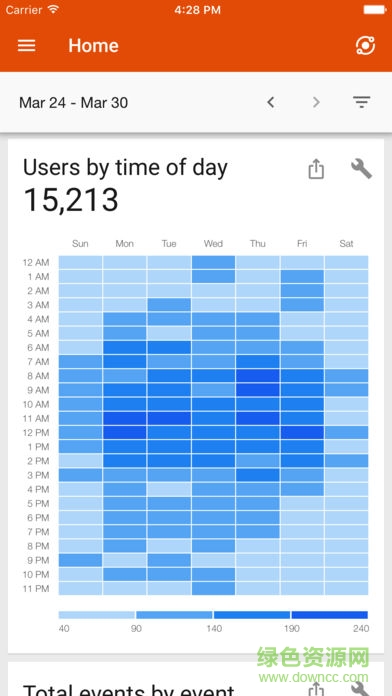This screenshot has width=392, height=696.
Task: Tap the Friday 12 PM heatmap cell
Action: [302, 432]
